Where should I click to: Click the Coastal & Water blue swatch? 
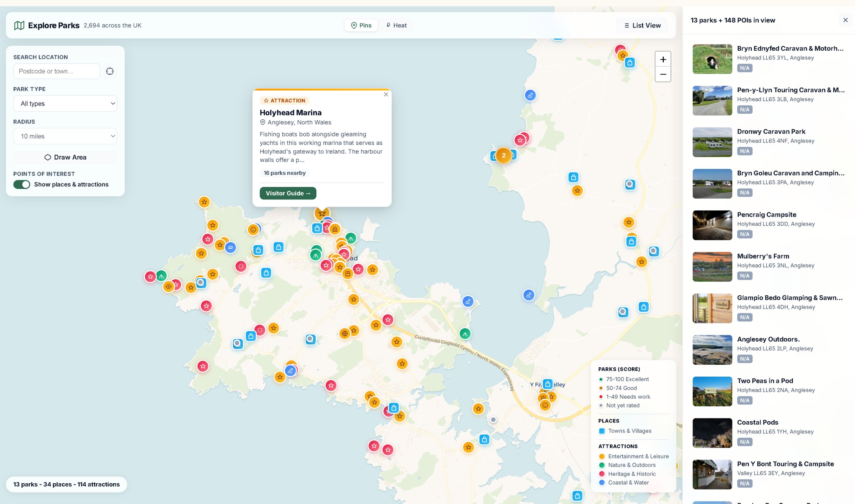(602, 483)
